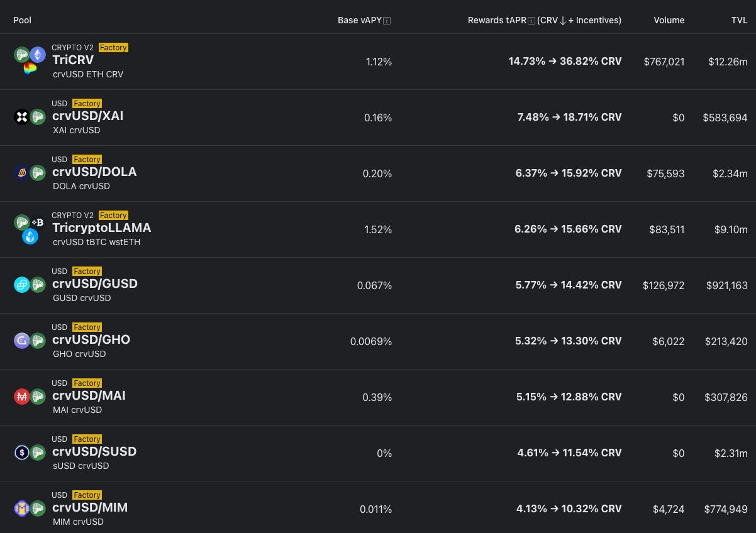The width and height of the screenshot is (756, 533).
Task: Click the MIM token icon
Action: [22, 508]
